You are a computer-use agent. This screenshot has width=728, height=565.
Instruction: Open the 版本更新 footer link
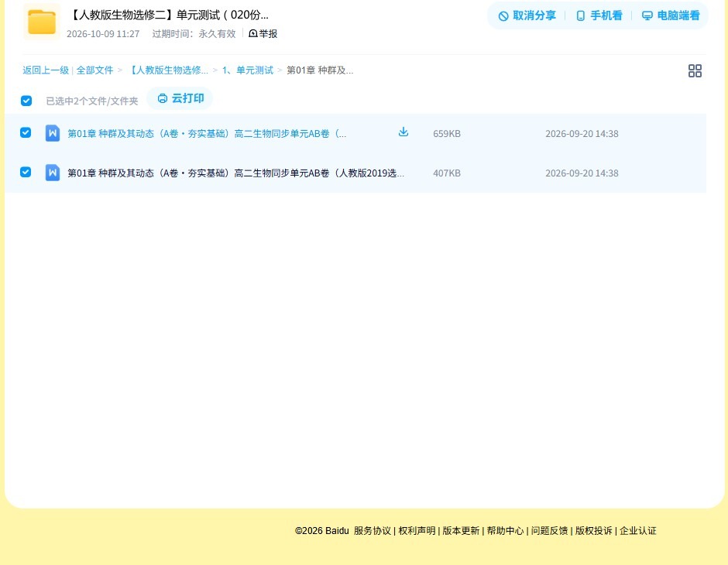(461, 531)
